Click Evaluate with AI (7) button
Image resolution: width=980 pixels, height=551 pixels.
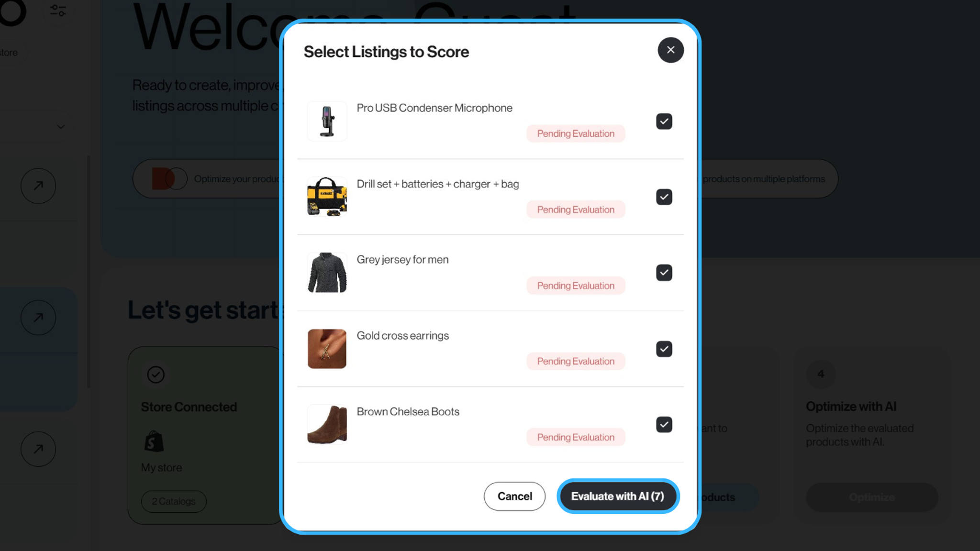click(618, 496)
